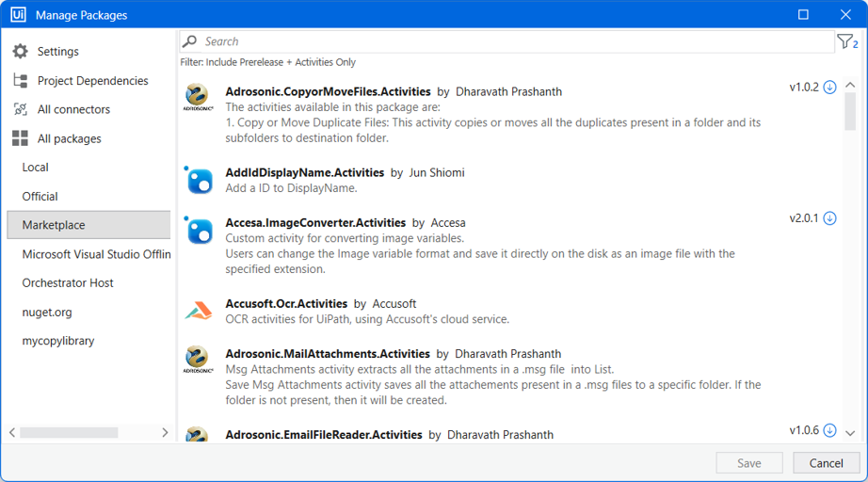Click the Search input field
The image size is (868, 482).
tap(506, 41)
